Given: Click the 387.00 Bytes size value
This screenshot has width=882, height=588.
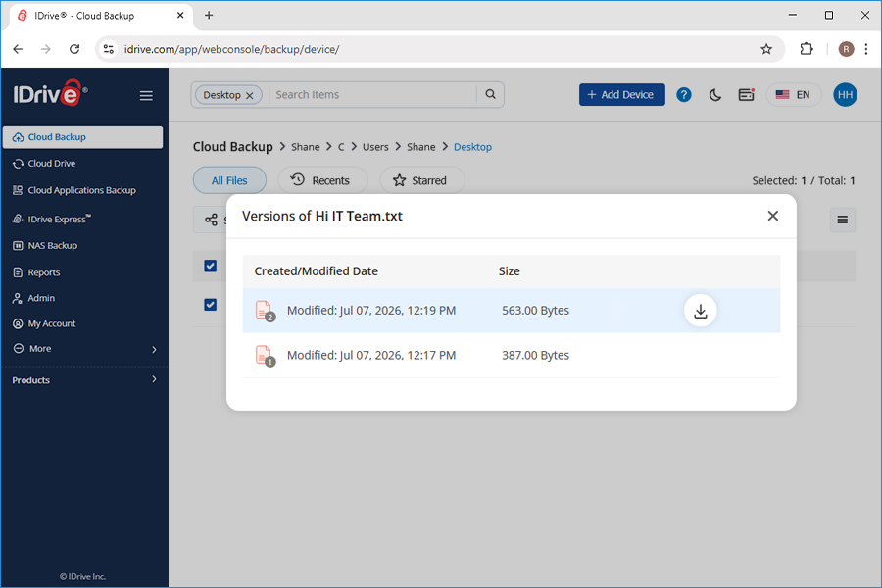Looking at the screenshot, I should [x=535, y=356].
